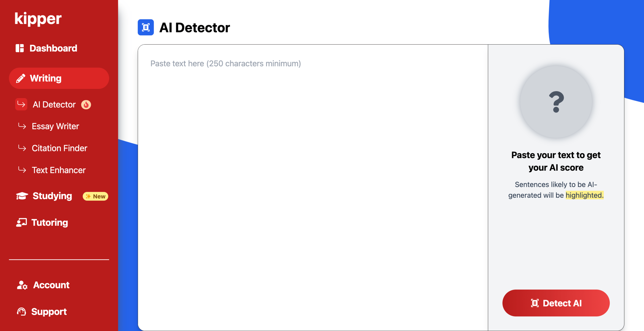The height and width of the screenshot is (331, 644).
Task: Expand the Studying section
Action: pos(52,196)
